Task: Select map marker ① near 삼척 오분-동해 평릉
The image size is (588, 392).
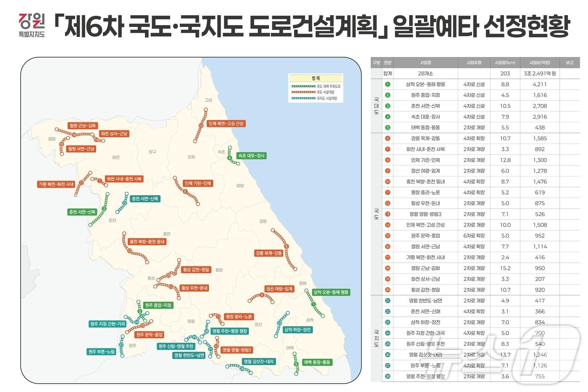Action: 313,304
